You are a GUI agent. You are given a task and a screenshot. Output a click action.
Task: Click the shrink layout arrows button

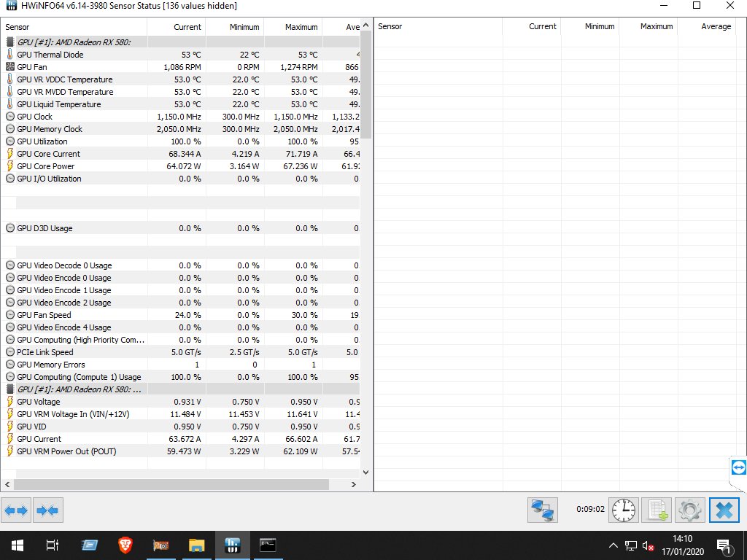[x=47, y=510]
